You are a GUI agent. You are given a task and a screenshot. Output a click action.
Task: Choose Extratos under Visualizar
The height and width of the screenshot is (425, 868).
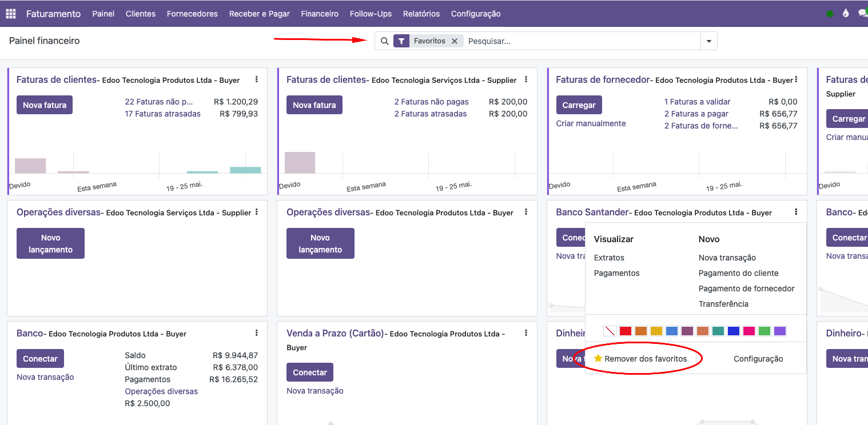click(609, 258)
